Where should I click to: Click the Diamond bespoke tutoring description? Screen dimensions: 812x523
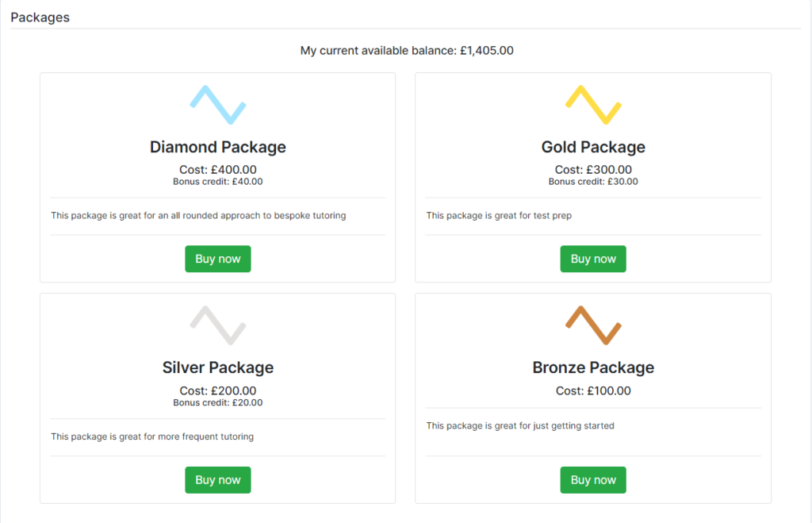click(x=198, y=215)
